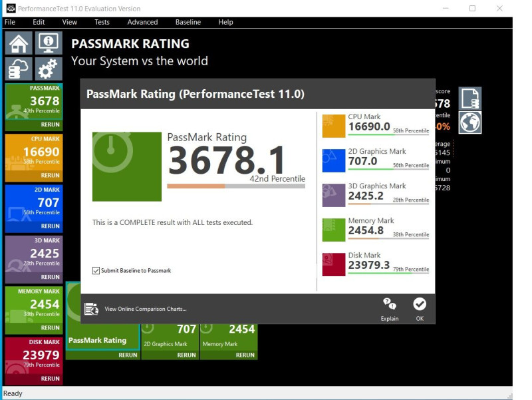Click the globe world comparison icon
Image resolution: width=532 pixels, height=400 pixels.
pyautogui.click(x=470, y=122)
